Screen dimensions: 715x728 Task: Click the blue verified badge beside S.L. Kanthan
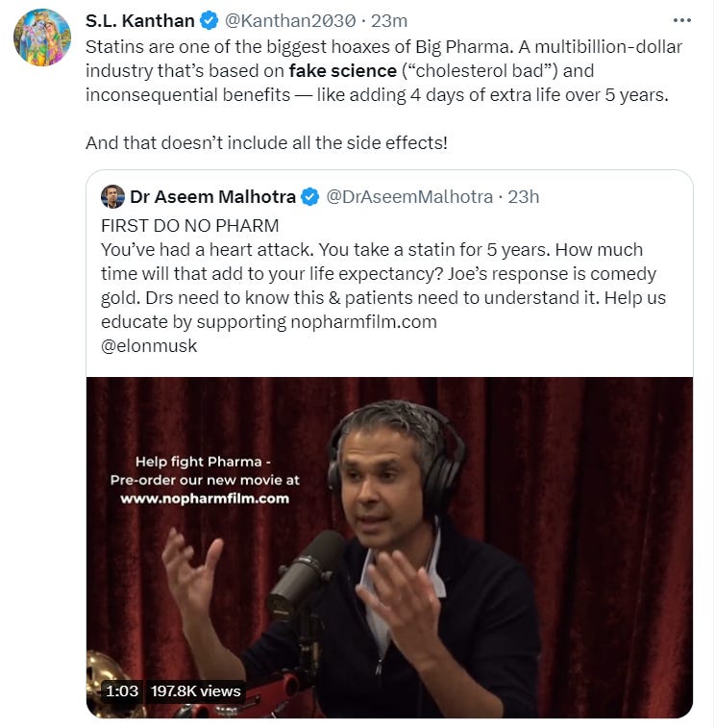pyautogui.click(x=209, y=21)
